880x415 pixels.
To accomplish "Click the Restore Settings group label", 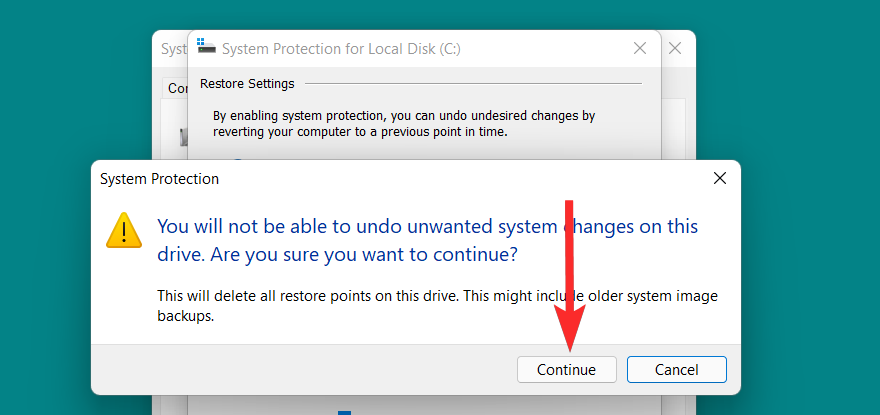I will coord(247,83).
